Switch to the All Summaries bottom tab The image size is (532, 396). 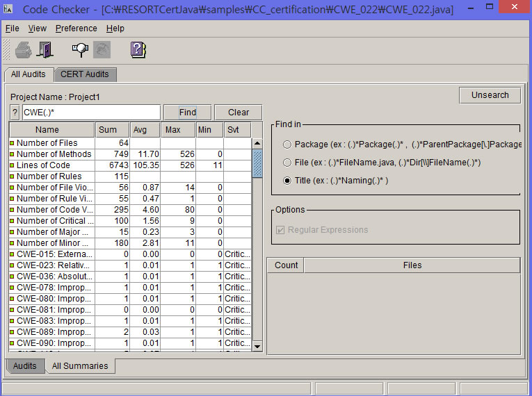click(x=80, y=366)
